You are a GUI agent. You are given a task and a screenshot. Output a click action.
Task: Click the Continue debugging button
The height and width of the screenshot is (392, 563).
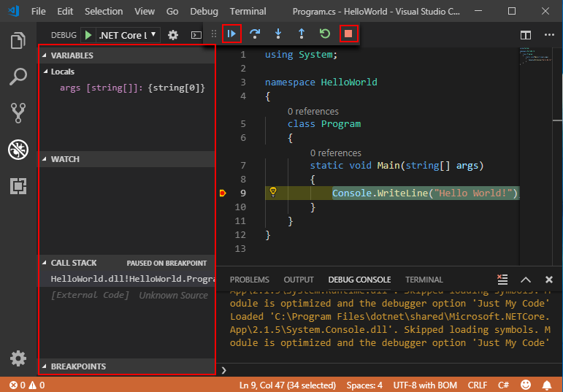231,34
